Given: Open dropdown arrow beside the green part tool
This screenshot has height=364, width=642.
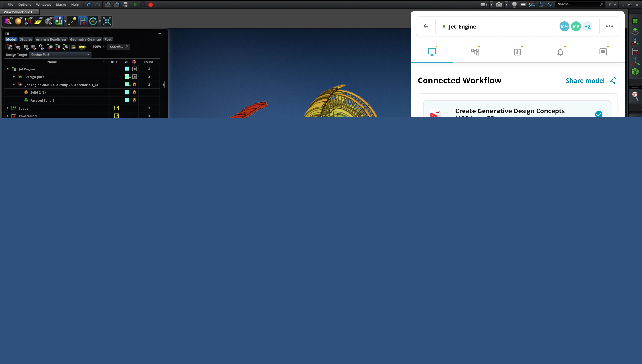Looking at the screenshot, I should (x=65, y=21).
